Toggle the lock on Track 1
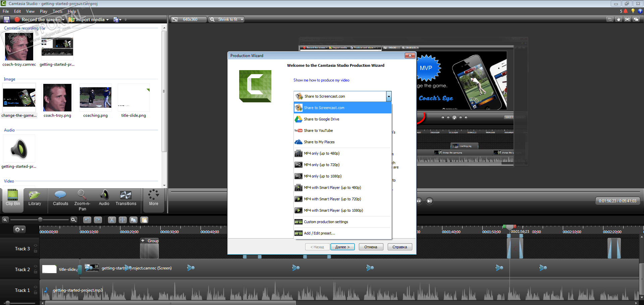 tap(36, 292)
